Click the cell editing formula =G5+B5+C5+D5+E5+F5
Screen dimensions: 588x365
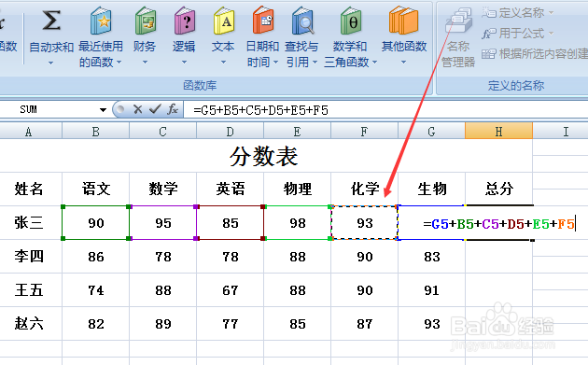tap(498, 224)
